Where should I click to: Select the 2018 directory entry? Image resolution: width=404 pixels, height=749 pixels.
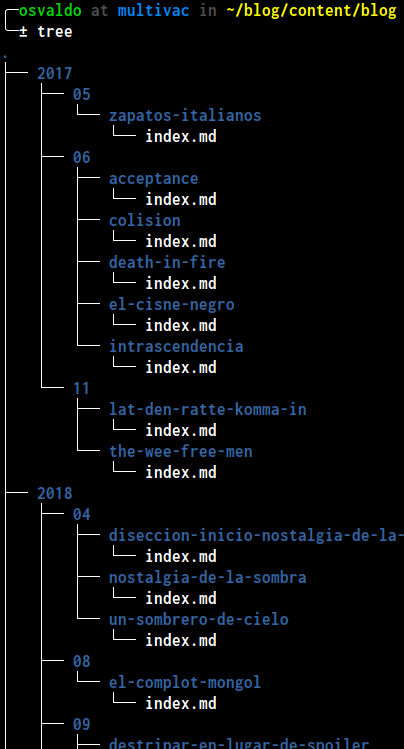pyautogui.click(x=55, y=494)
